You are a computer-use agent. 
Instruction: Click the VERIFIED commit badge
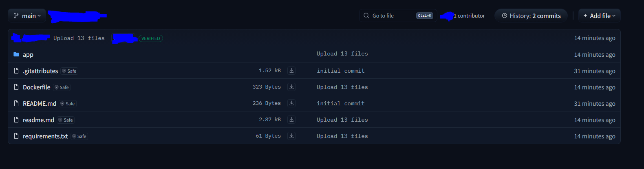pyautogui.click(x=151, y=38)
